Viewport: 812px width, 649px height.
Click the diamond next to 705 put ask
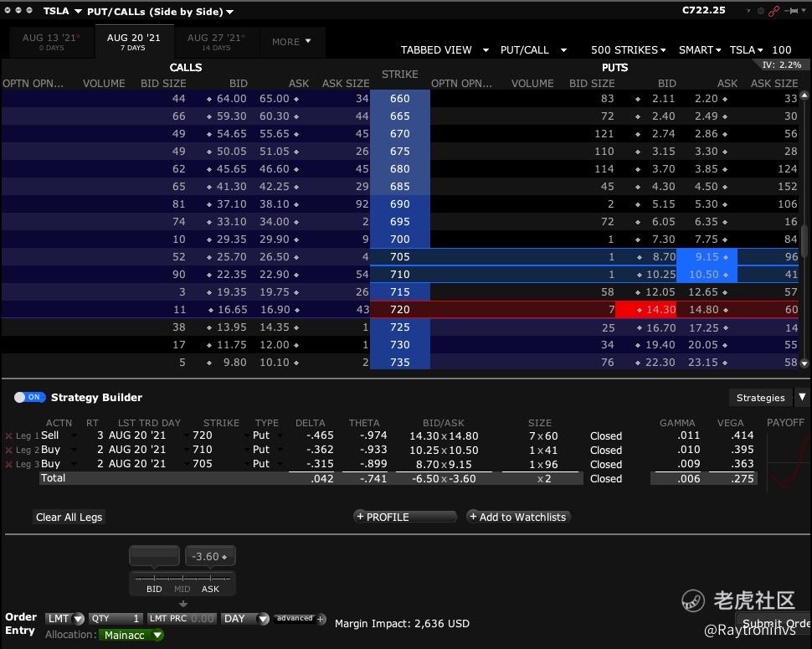726,257
